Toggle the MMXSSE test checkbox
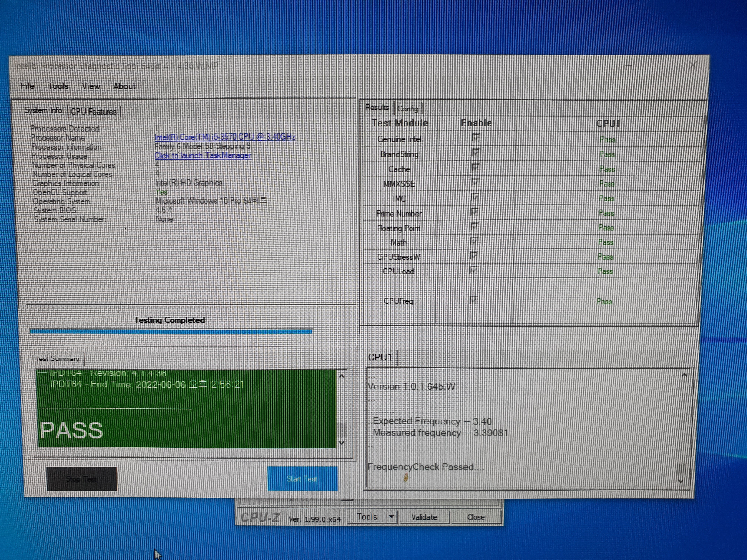747x560 pixels. [x=475, y=183]
